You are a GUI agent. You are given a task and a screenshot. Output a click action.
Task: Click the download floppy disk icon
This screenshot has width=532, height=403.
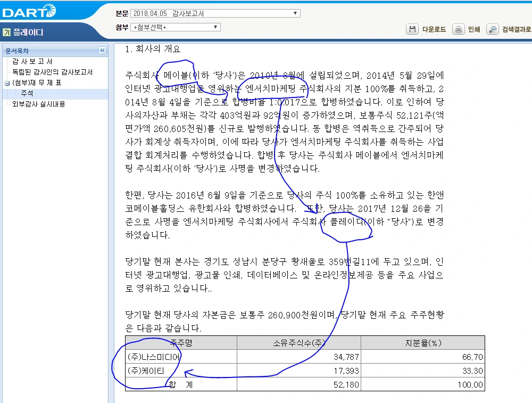pos(412,29)
